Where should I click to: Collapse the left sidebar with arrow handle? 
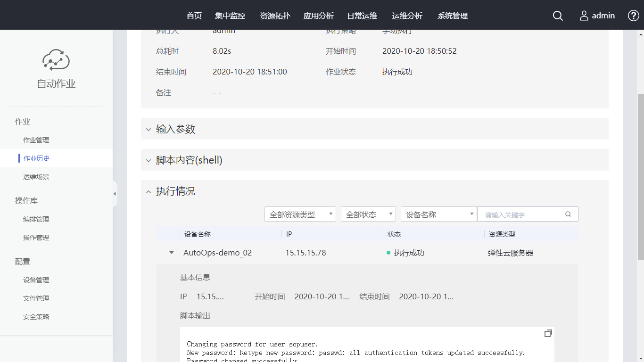point(115,194)
